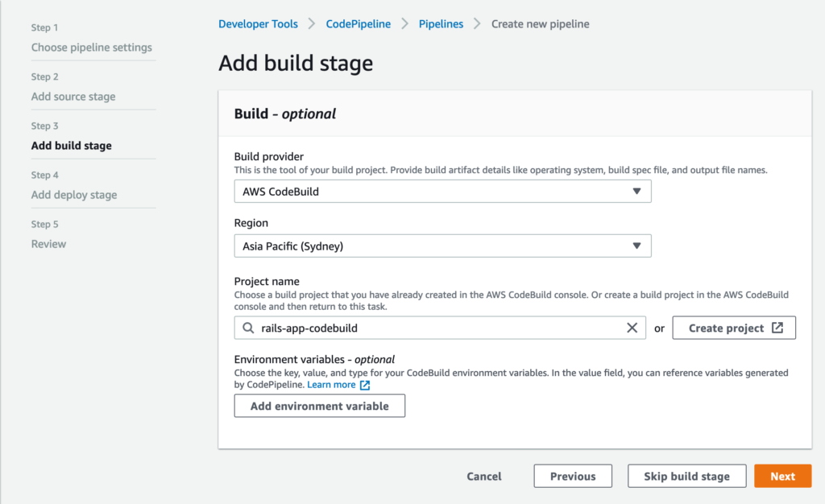Select Step 5 Review
The image size is (825, 504).
[x=48, y=244]
